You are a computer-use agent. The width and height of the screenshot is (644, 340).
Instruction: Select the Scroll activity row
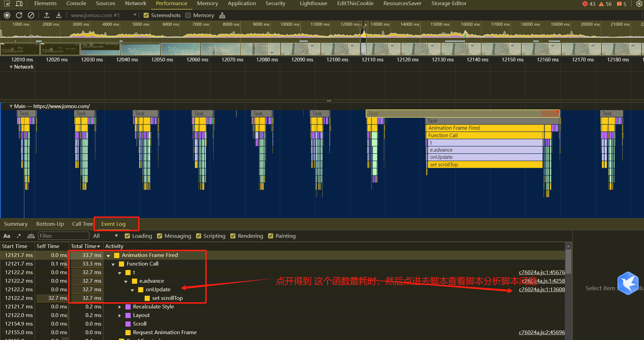[x=282, y=324]
